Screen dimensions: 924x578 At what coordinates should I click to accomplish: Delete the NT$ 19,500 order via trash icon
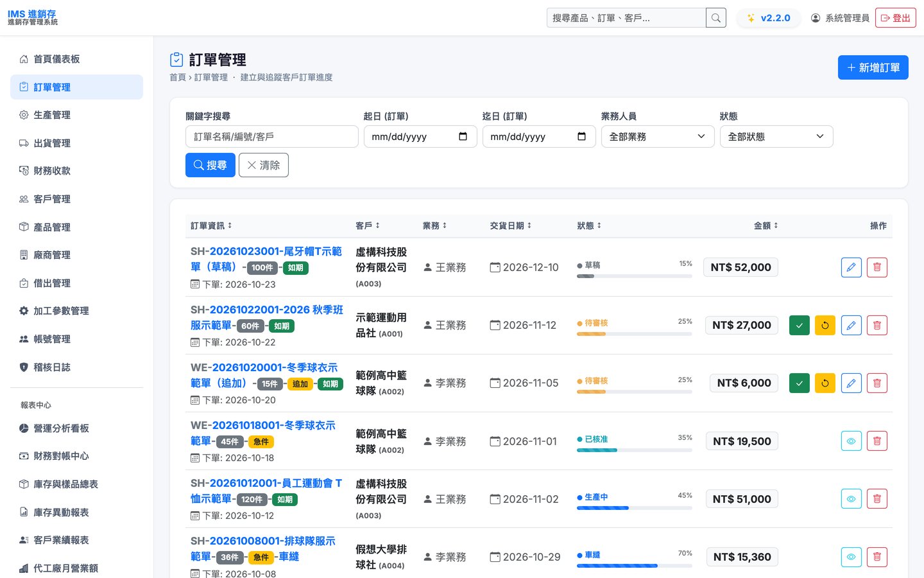click(877, 441)
